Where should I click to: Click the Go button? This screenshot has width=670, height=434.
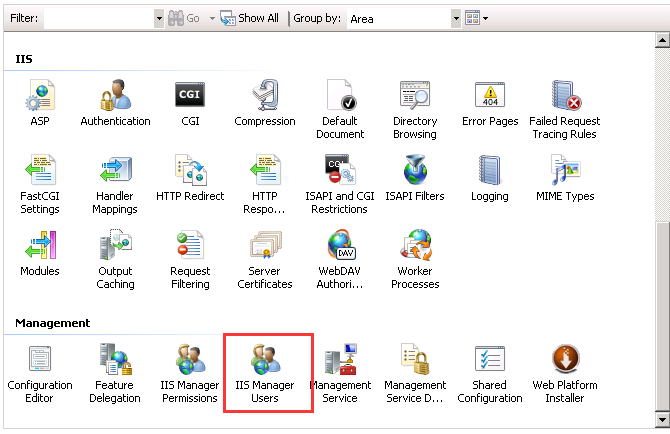184,18
